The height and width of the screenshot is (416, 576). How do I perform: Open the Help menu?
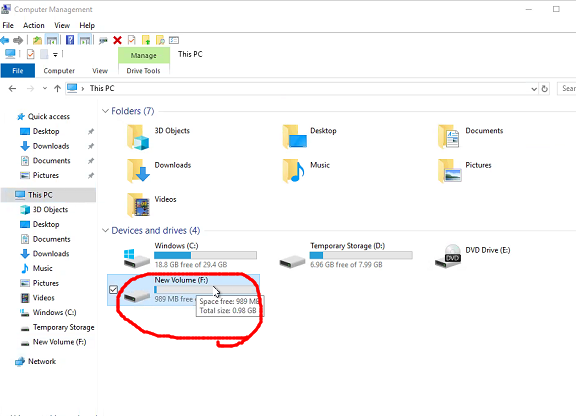pos(87,25)
